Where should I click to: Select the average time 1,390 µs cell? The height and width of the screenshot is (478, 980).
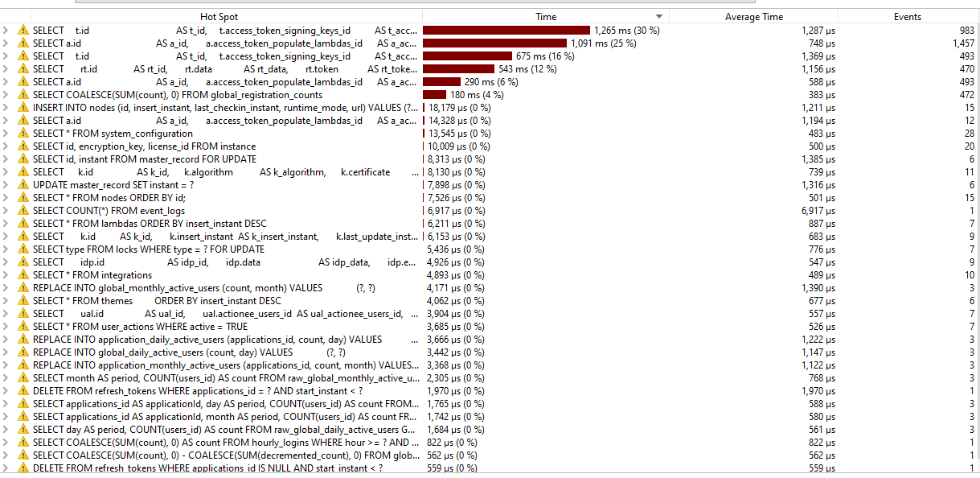pyautogui.click(x=818, y=288)
